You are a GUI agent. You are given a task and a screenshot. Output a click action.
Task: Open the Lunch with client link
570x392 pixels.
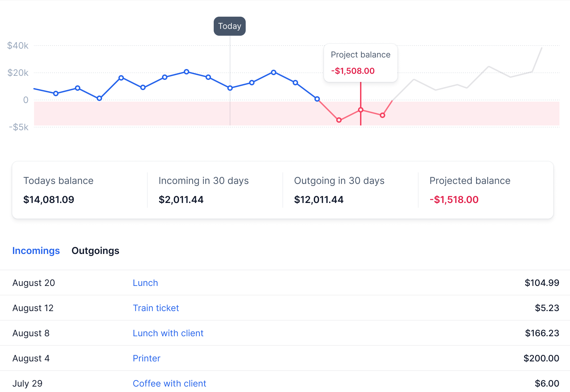tap(168, 333)
